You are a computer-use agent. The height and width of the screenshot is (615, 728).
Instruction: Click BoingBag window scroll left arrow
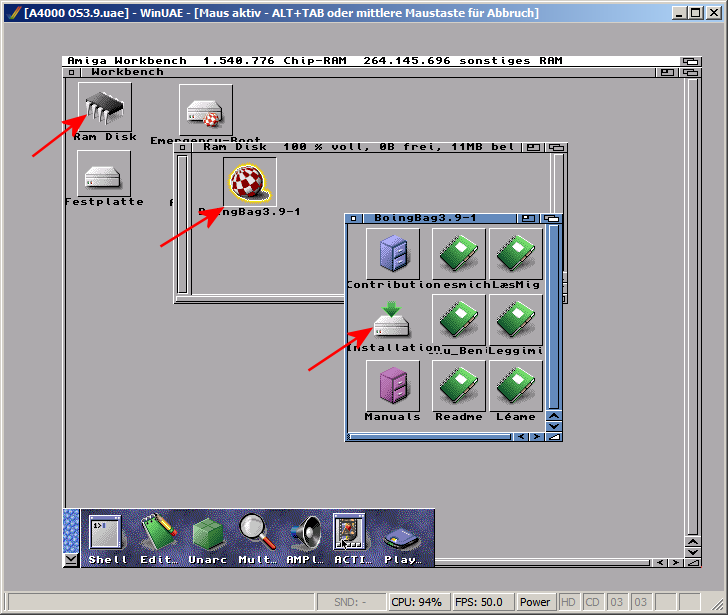pyautogui.click(x=521, y=437)
